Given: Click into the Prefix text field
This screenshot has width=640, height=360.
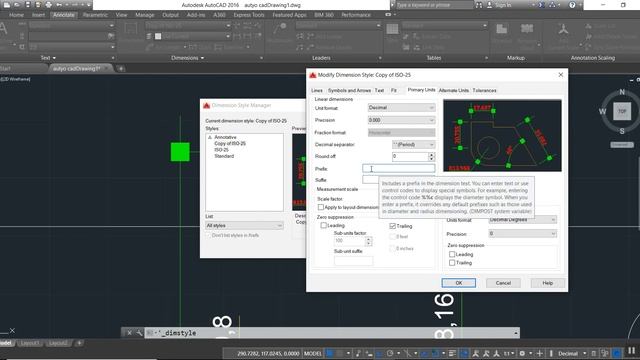Looking at the screenshot, I should 399,168.
